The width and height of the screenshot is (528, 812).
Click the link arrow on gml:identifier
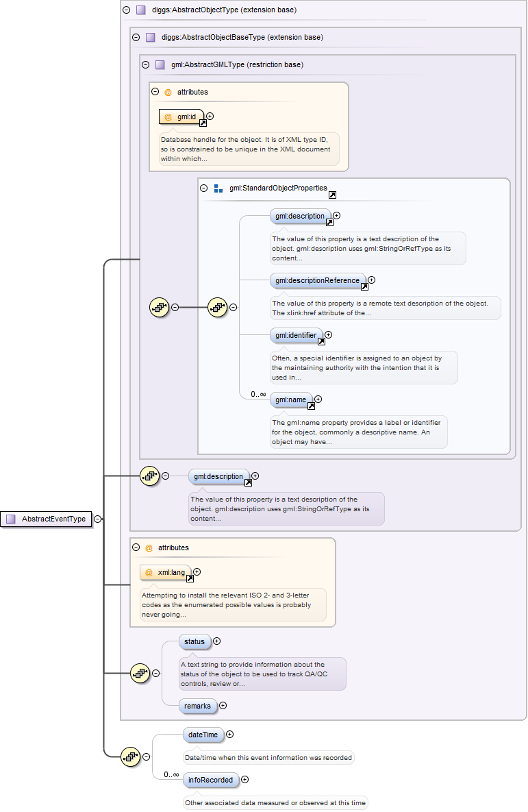click(321, 341)
